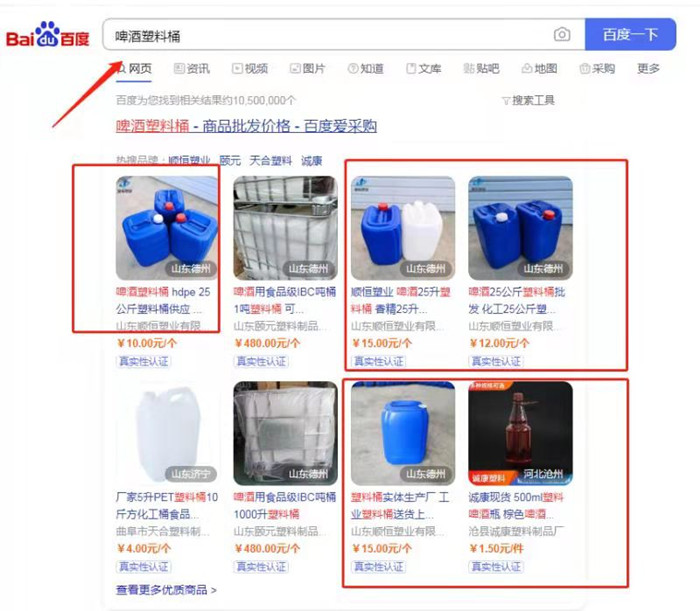Open the 图片 images tab
Screen dimensions: 700x611
308,68
